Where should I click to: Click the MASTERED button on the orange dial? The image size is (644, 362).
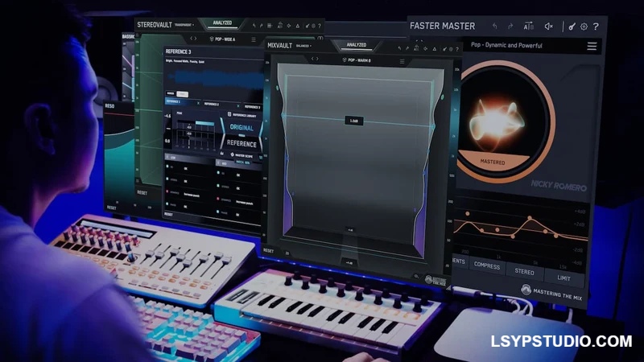click(x=493, y=162)
